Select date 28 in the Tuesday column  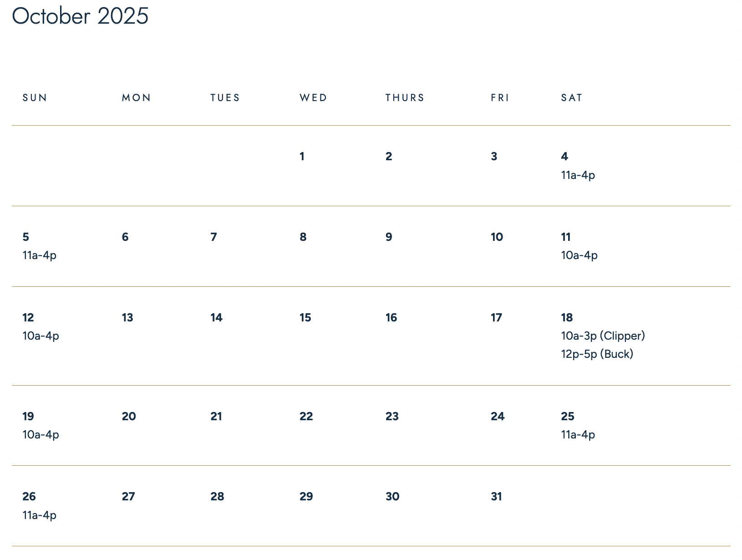(217, 497)
